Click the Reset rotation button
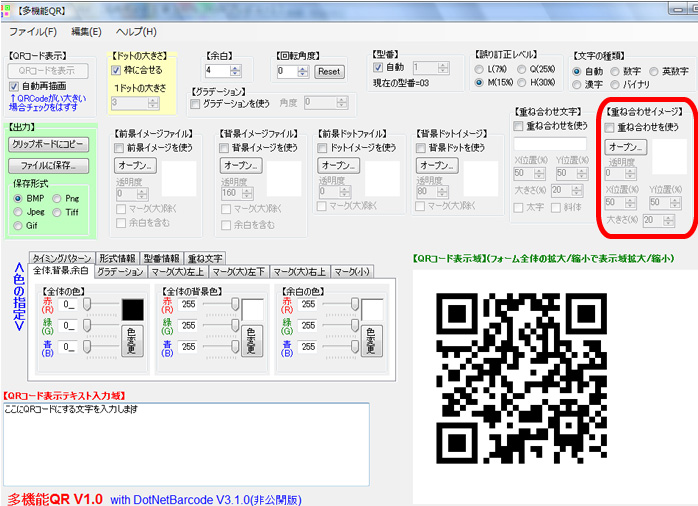 click(329, 72)
